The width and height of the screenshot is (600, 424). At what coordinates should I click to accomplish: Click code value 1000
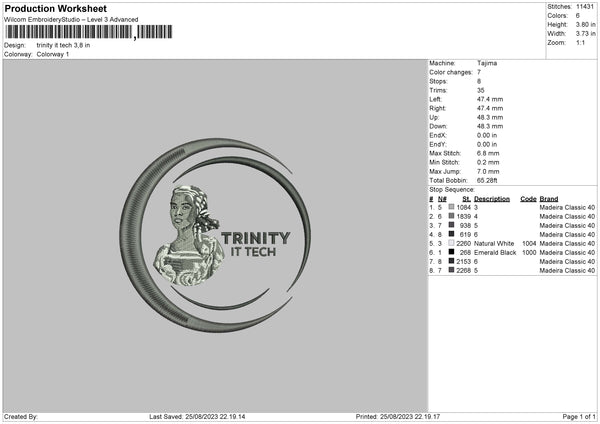coord(529,253)
